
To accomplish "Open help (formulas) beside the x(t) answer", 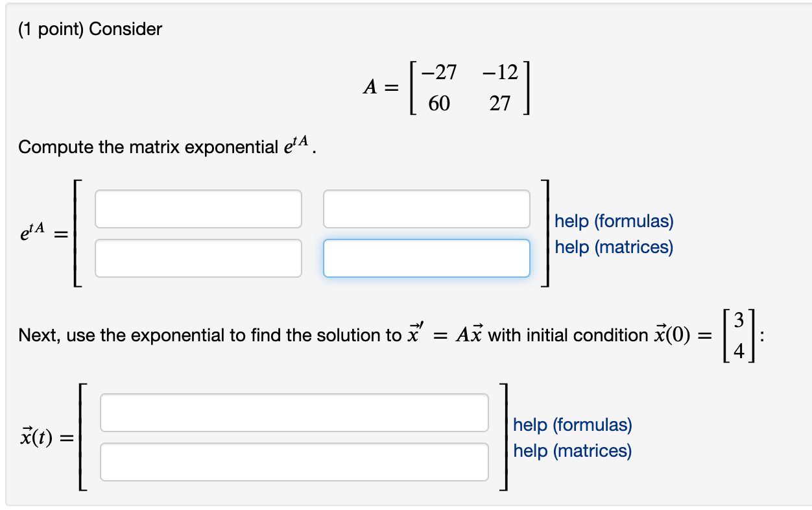I will click(572, 425).
